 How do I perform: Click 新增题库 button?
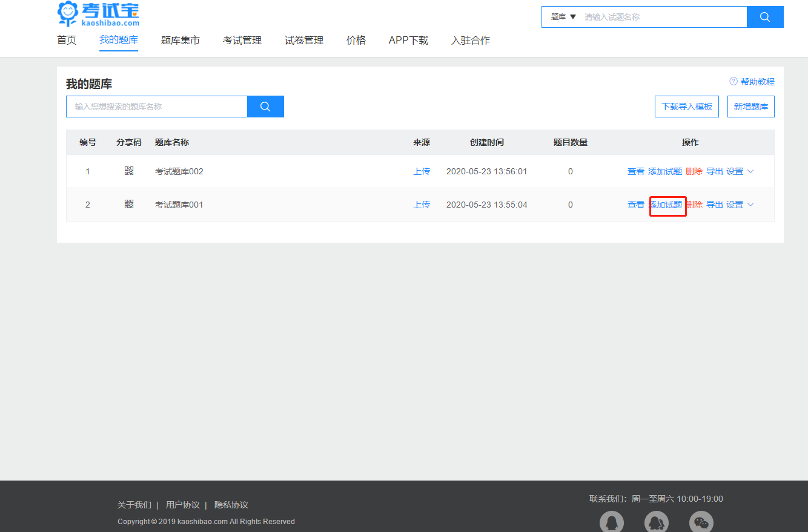click(751, 107)
